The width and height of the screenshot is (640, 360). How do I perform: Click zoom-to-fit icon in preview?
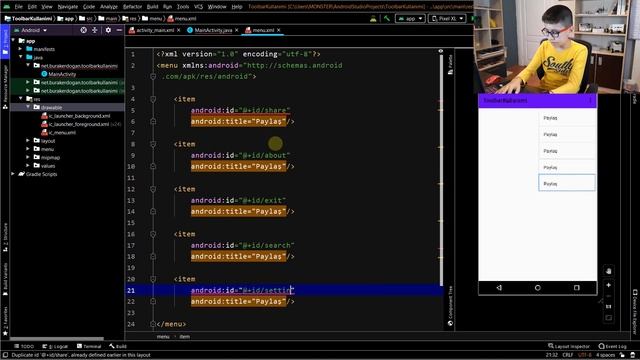(x=609, y=318)
